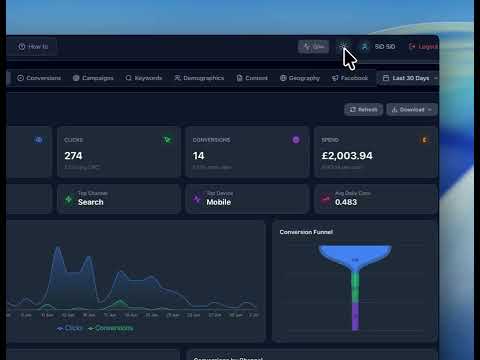Click the Campaigns tab icon
480x360 pixels.
[x=76, y=78]
